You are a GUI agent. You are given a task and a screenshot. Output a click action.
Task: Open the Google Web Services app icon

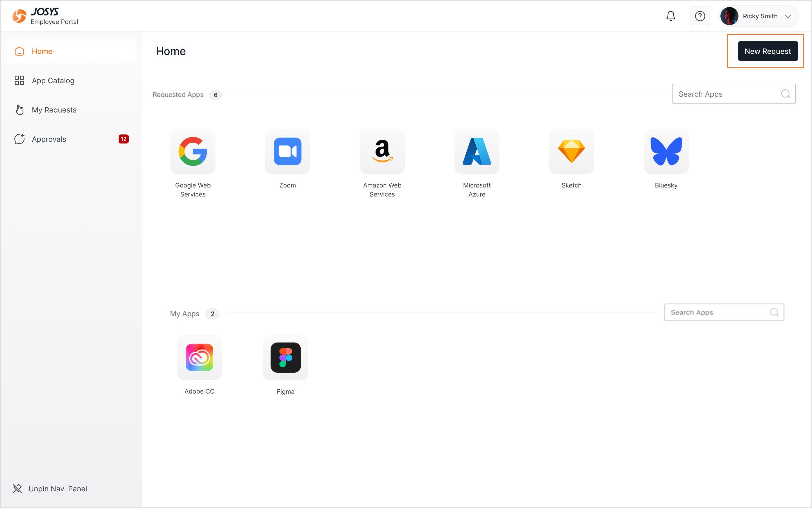(x=193, y=152)
